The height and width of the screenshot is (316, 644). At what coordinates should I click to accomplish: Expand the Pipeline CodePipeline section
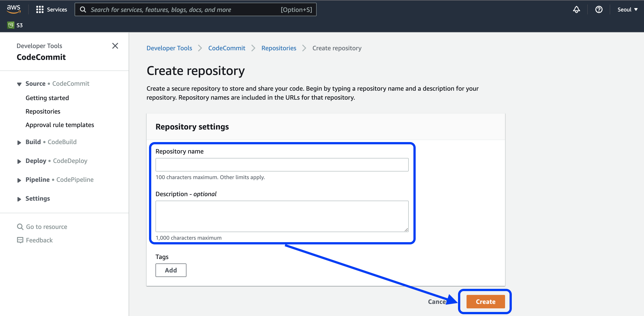pos(19,180)
